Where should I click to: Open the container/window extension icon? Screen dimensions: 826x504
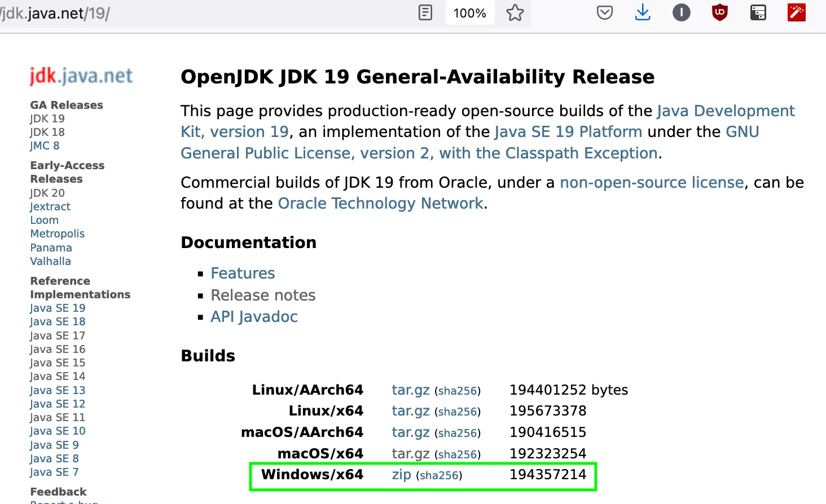(x=758, y=12)
